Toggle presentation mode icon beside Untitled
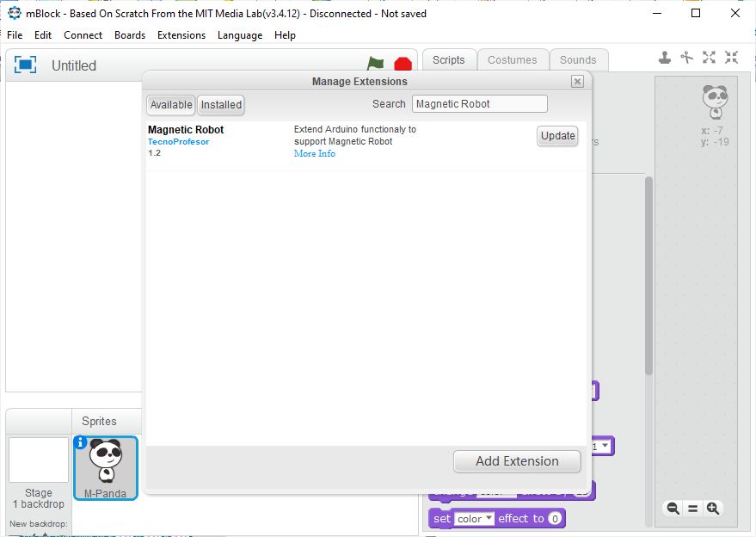The width and height of the screenshot is (756, 537). point(25,65)
